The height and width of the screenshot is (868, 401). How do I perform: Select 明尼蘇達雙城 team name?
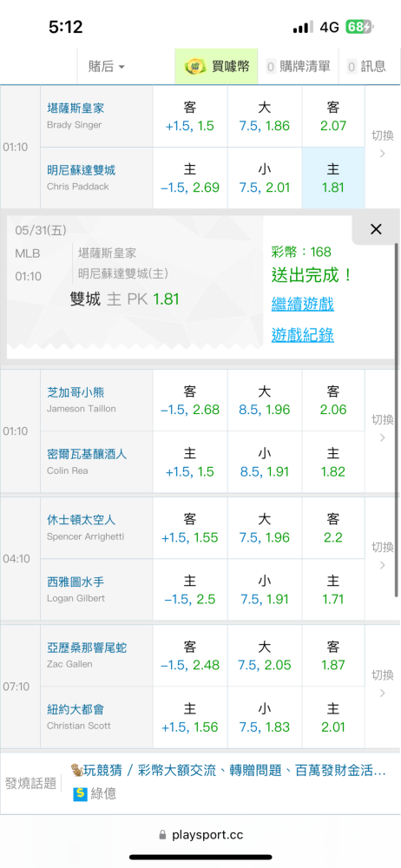pos(81,170)
